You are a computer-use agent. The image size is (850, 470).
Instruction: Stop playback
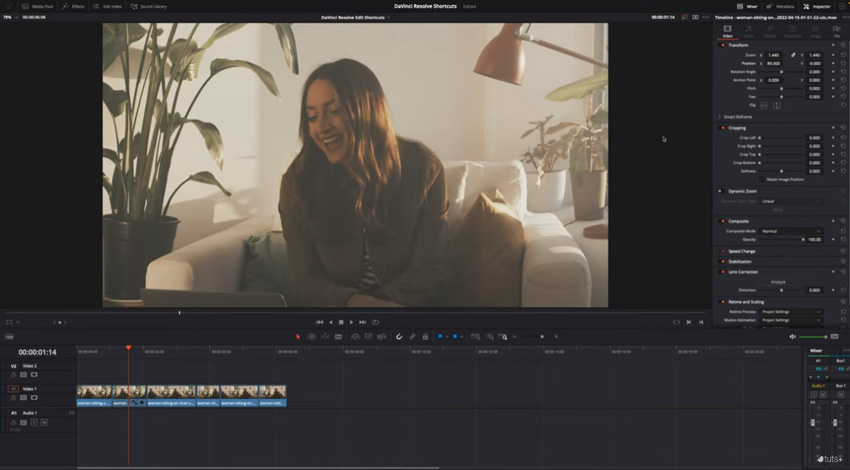(341, 322)
